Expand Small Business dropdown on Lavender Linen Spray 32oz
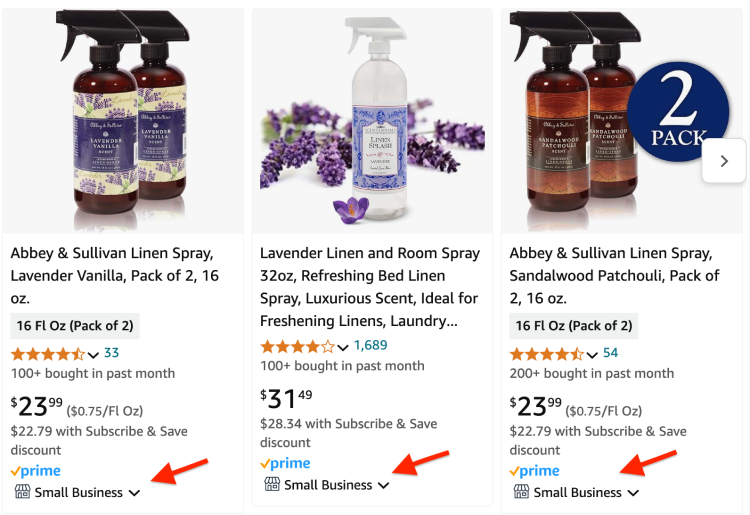The image size is (750, 515). pos(383,486)
